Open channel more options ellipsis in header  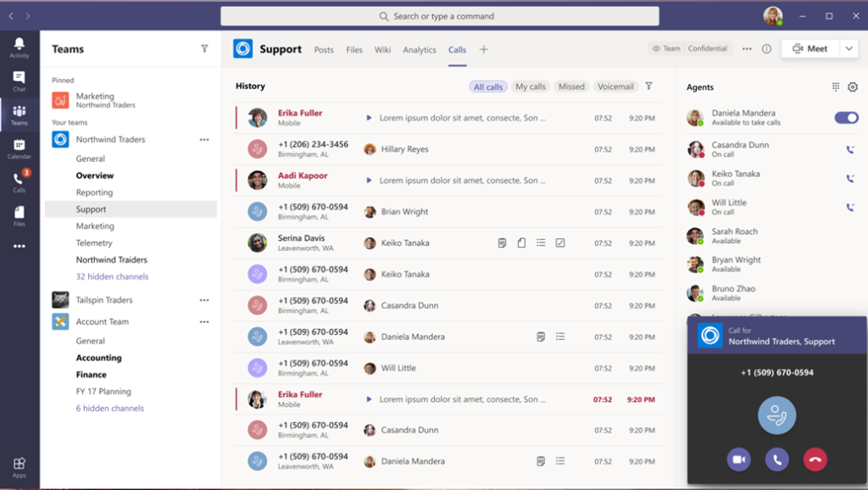tap(747, 48)
